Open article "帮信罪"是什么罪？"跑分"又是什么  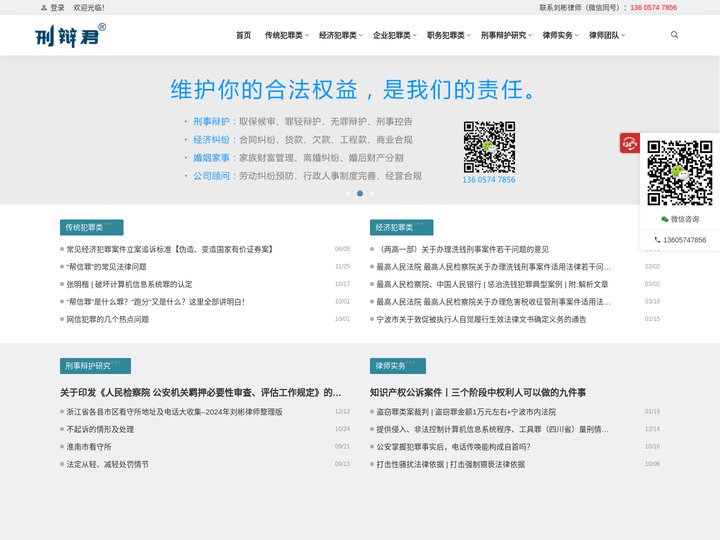155,302
